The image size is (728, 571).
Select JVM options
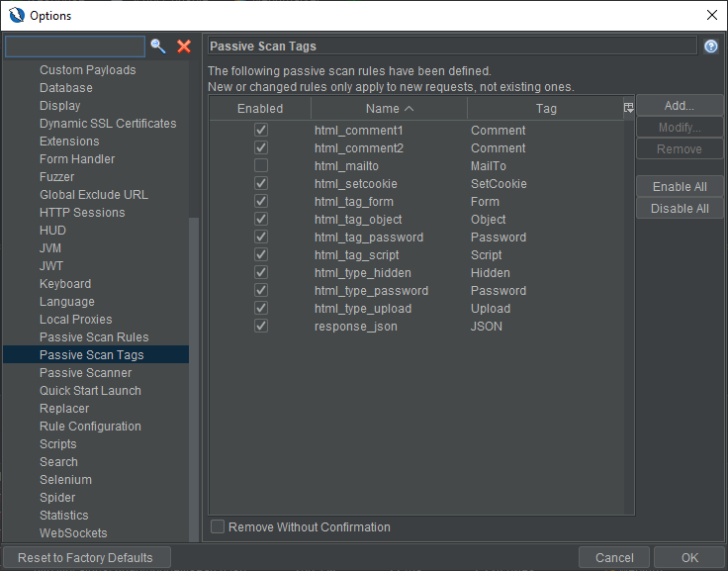point(50,248)
